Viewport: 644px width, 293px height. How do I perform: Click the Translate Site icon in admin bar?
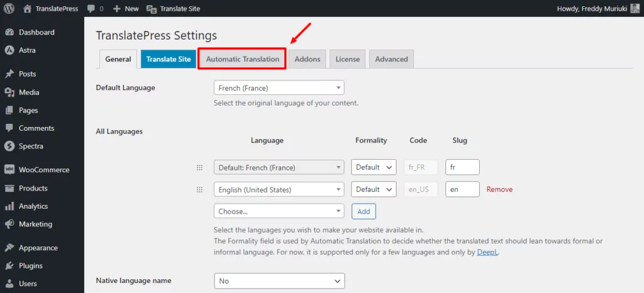(151, 9)
